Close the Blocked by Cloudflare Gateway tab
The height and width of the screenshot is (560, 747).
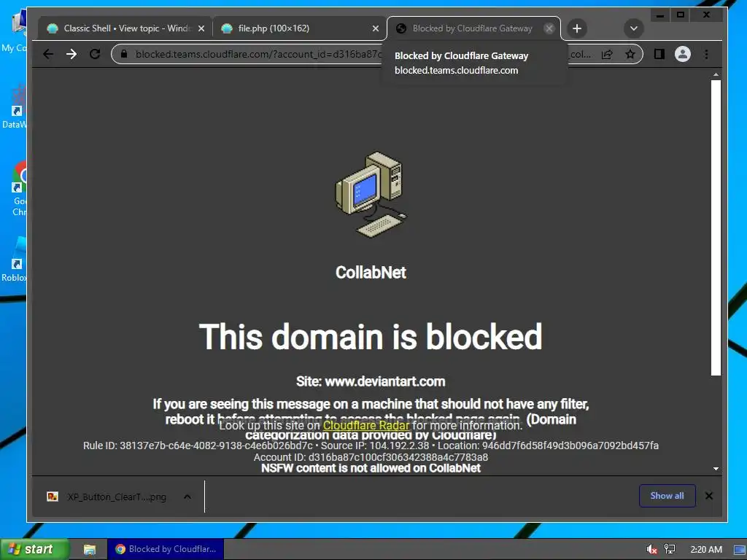(549, 28)
